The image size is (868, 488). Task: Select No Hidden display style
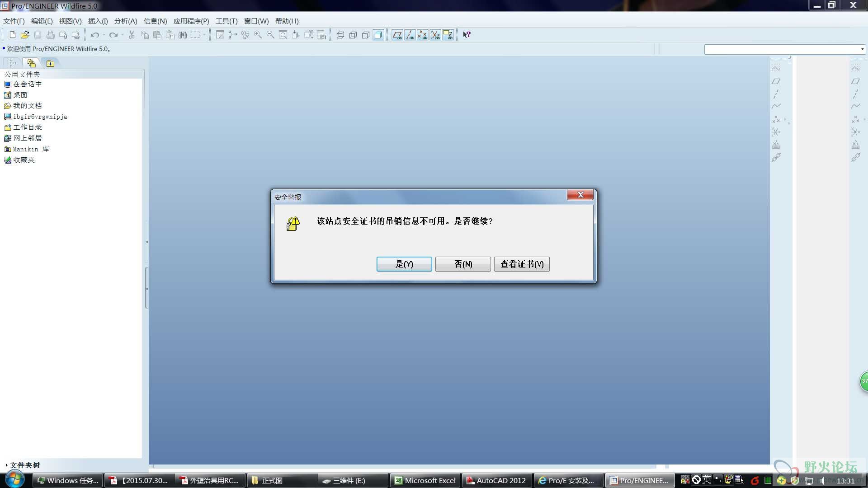coord(366,35)
